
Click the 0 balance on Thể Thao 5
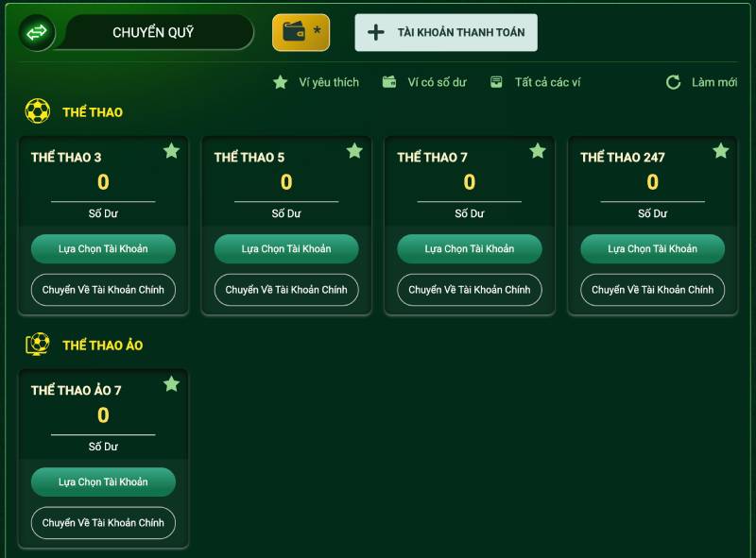(x=286, y=182)
